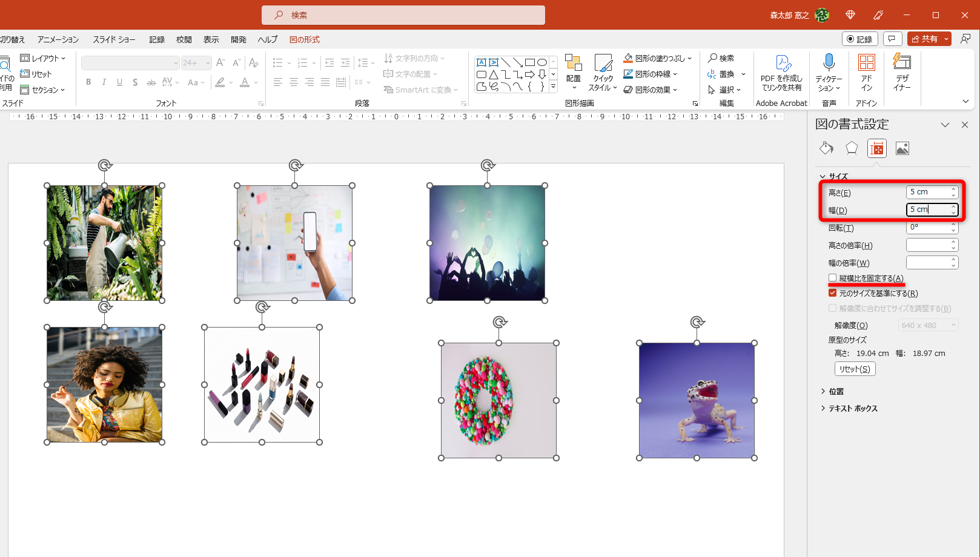Align text to the right
980x557 pixels.
(310, 82)
